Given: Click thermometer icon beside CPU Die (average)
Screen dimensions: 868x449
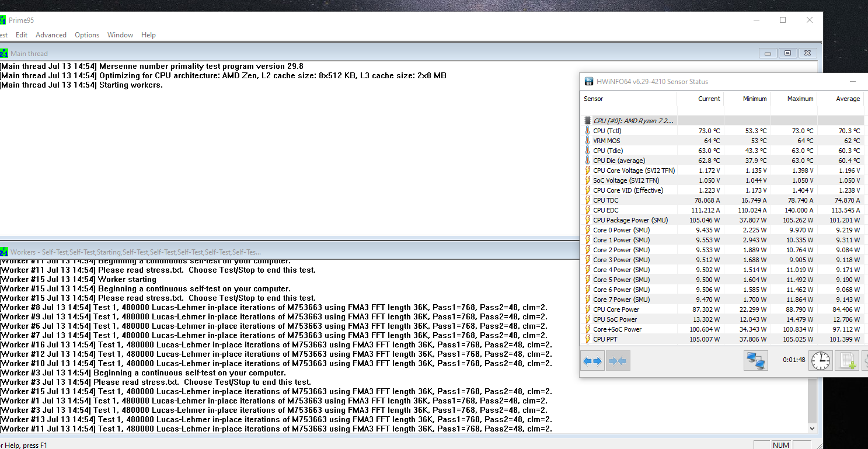Looking at the screenshot, I should (588, 161).
